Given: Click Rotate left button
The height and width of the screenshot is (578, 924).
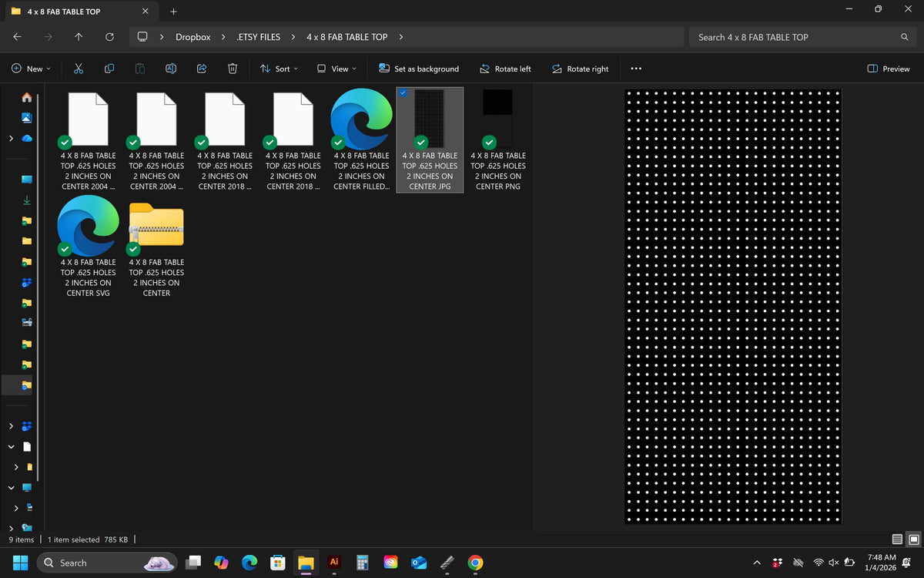Looking at the screenshot, I should [505, 69].
